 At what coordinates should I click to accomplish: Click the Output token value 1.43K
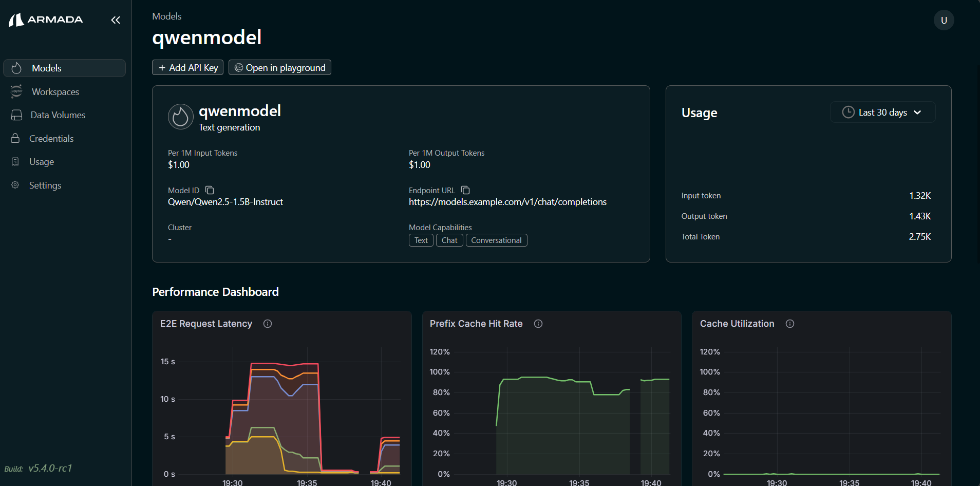click(x=920, y=216)
